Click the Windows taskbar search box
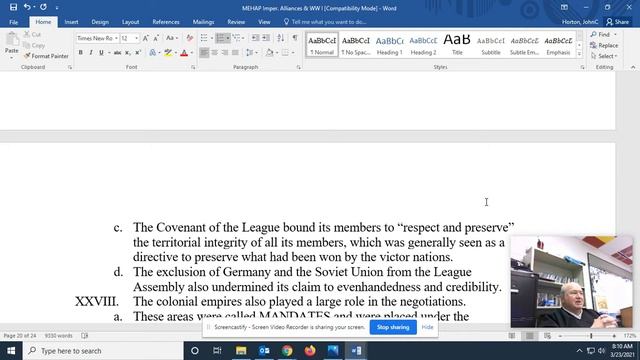Viewport: 640px width, 360px height. (103, 351)
